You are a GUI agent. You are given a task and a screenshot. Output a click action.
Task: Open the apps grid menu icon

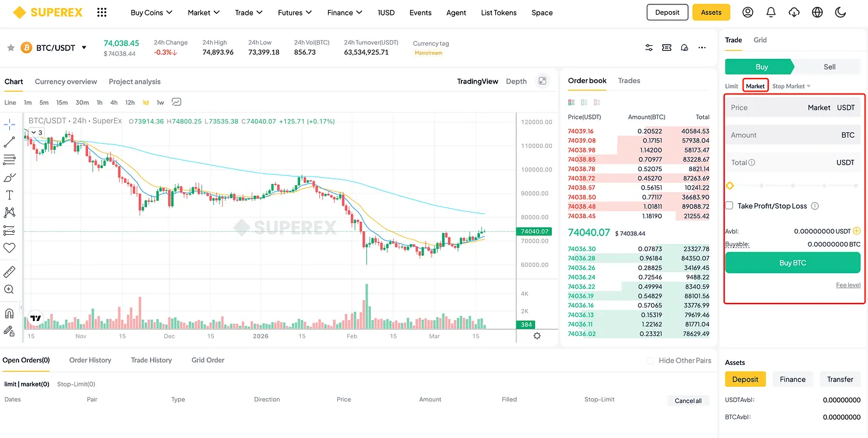102,12
